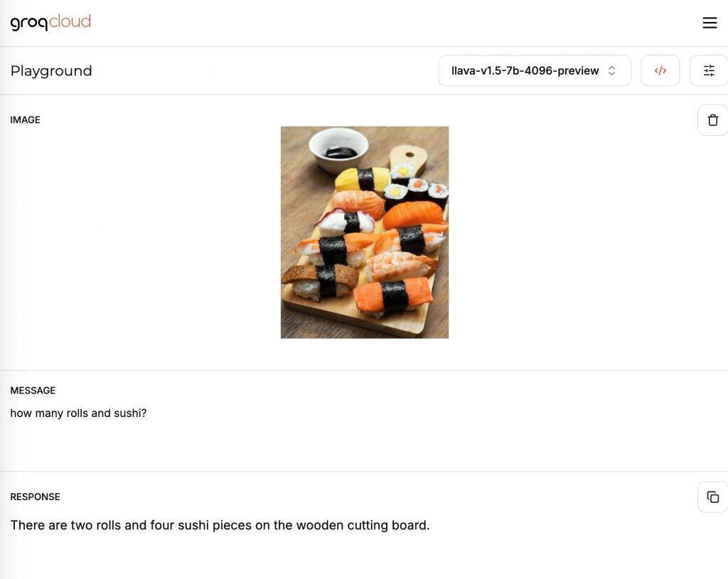This screenshot has width=728, height=579.
Task: Click the code brackets icon in the toolbar
Action: 660,70
